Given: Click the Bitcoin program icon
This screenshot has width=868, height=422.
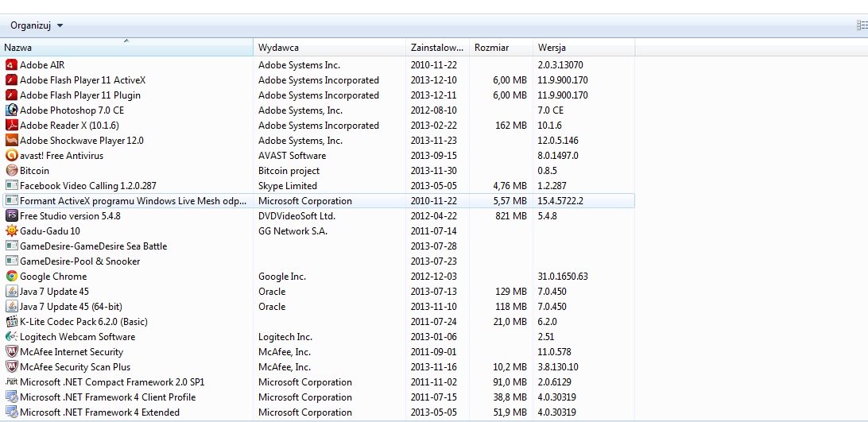Looking at the screenshot, I should coord(12,171).
